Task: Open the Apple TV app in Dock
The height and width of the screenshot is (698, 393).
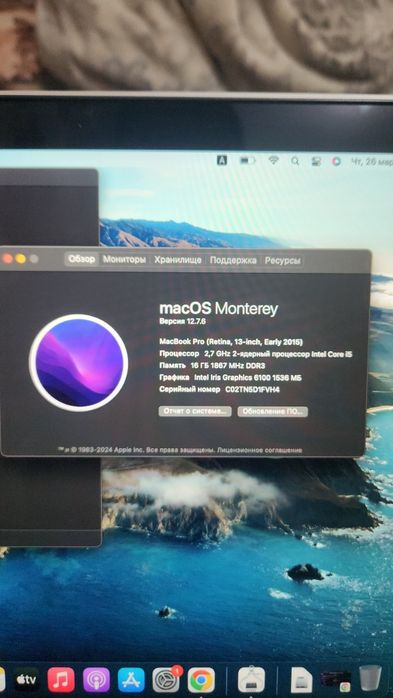Action: point(26,680)
